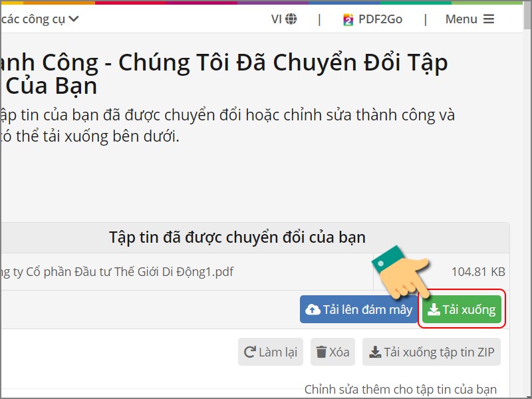Select the converted Thế Giới Di Động1.pdf filename

116,271
